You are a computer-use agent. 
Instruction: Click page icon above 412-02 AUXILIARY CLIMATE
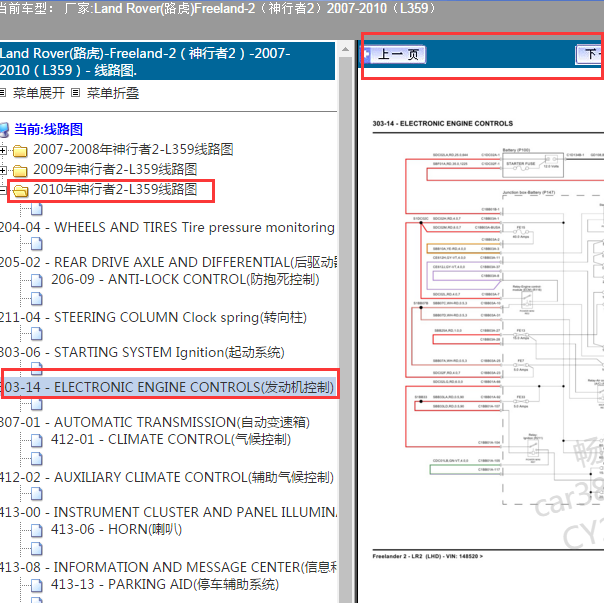[x=37, y=459]
